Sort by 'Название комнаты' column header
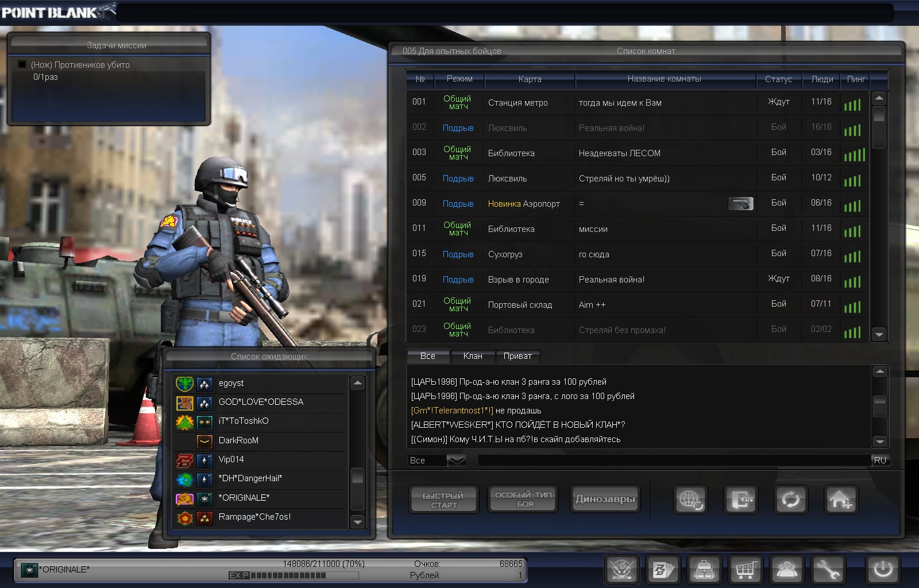 click(x=665, y=79)
